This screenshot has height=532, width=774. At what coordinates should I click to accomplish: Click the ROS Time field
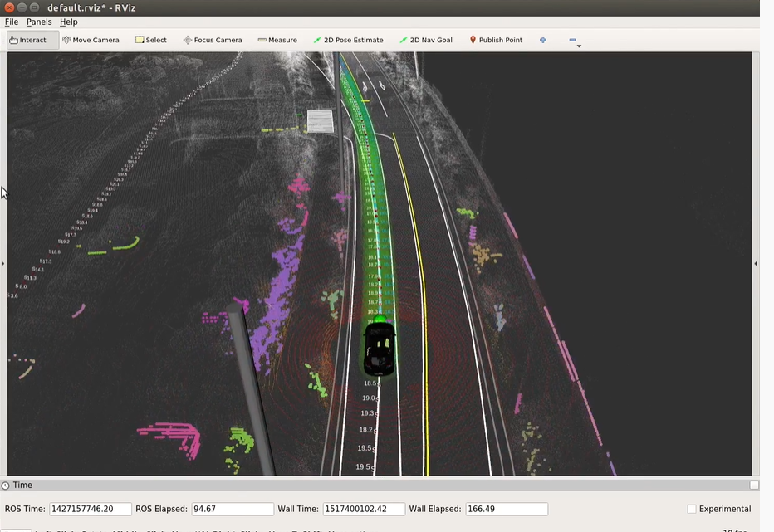click(91, 509)
